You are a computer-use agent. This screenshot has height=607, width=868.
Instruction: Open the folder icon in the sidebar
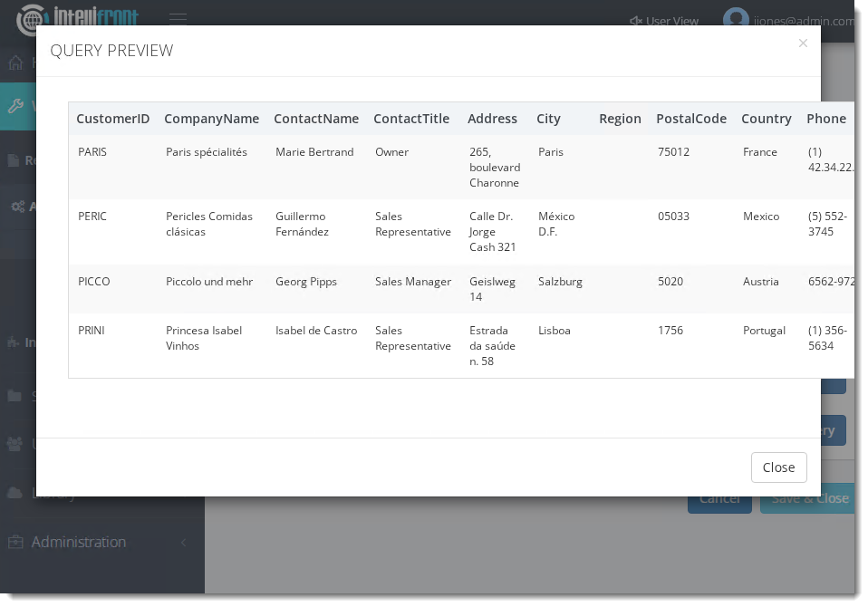[14, 396]
